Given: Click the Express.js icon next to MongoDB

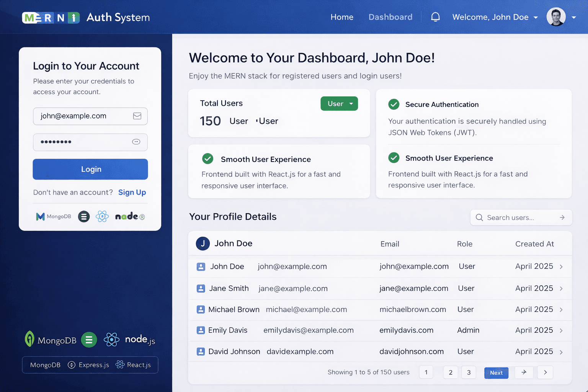Looking at the screenshot, I should tap(72, 365).
